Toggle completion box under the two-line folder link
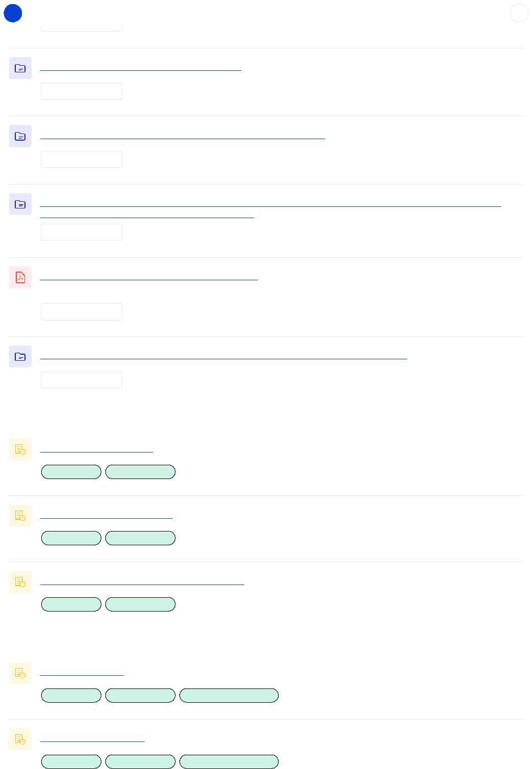This screenshot has width=532, height=769. [x=82, y=232]
